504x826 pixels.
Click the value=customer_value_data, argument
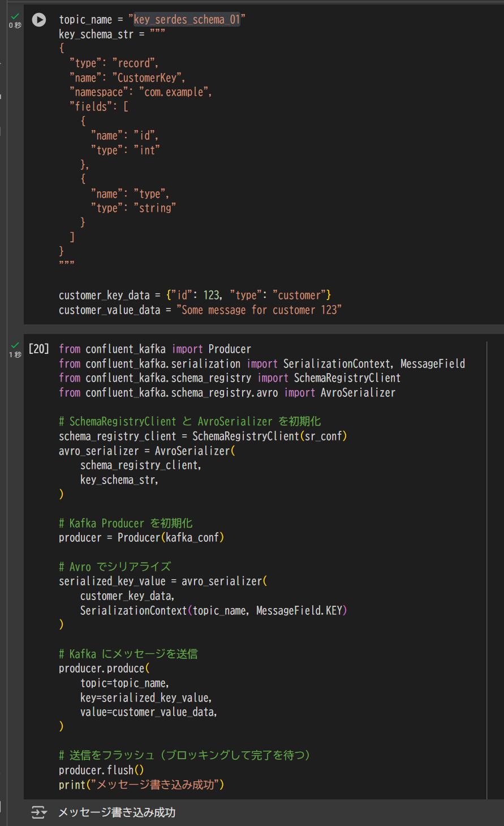click(x=149, y=712)
